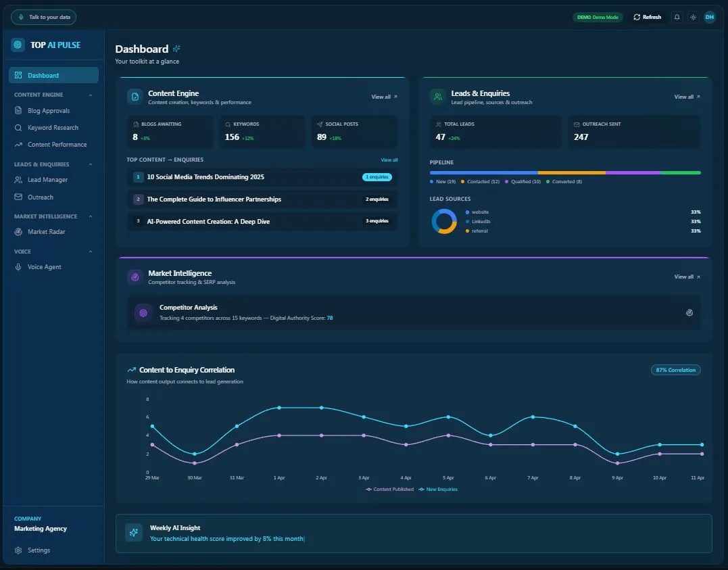The height and width of the screenshot is (570, 728).
Task: Click the Market Radar icon in sidebar
Action: coord(18,231)
